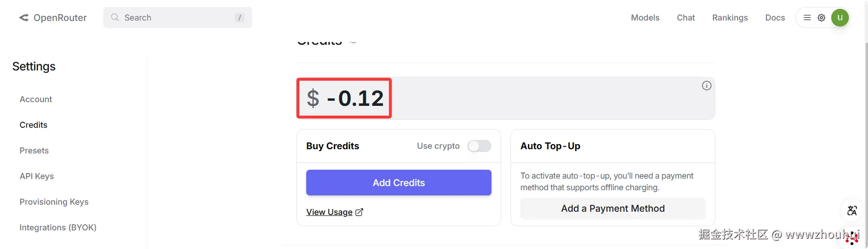868x249 pixels.
Task: Click the info icon on balance card
Action: [707, 85]
